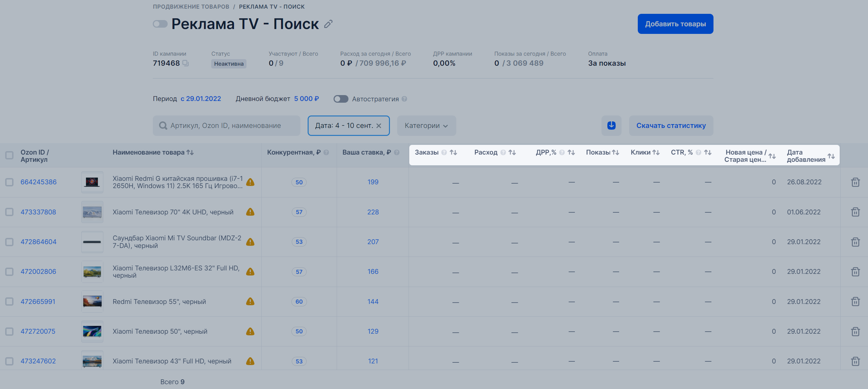Click Скачать статистику button

coord(671,126)
